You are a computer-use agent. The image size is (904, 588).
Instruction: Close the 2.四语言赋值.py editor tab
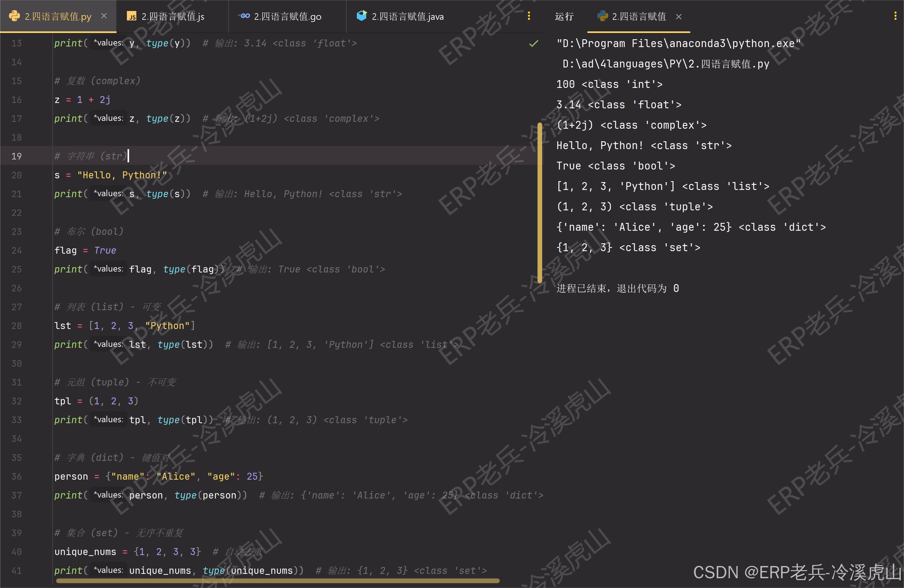point(104,16)
